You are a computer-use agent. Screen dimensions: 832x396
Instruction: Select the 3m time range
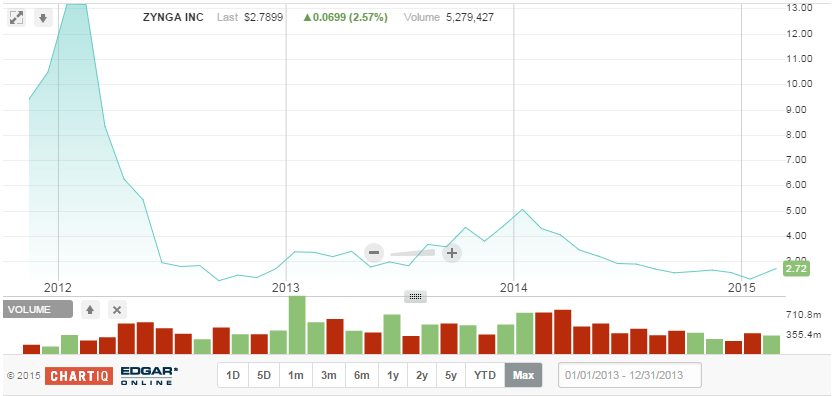(328, 375)
